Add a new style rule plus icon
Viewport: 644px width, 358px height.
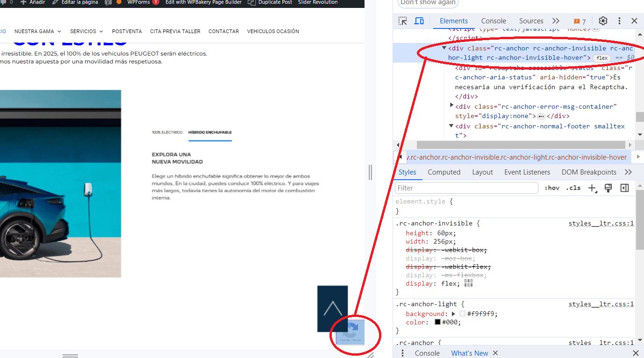click(x=593, y=188)
